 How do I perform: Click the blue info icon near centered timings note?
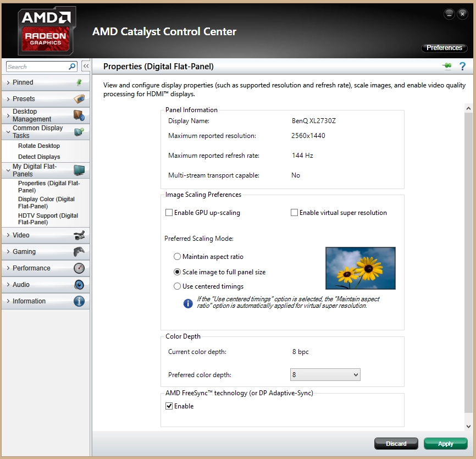click(188, 303)
